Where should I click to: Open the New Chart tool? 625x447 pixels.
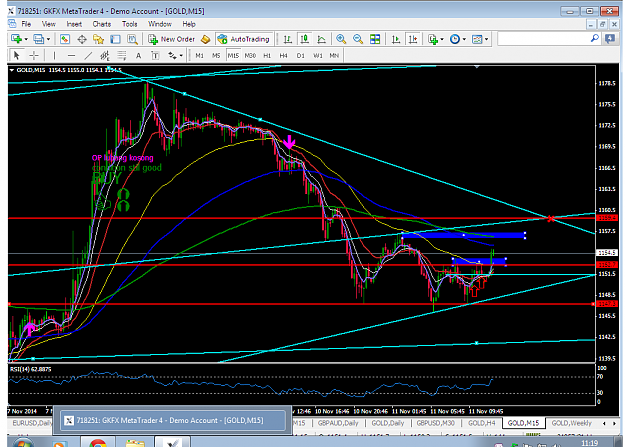[x=16, y=39]
